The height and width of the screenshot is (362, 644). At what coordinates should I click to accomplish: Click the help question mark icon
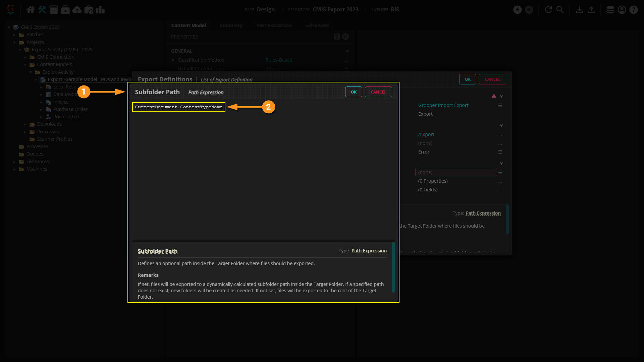[x=633, y=10]
